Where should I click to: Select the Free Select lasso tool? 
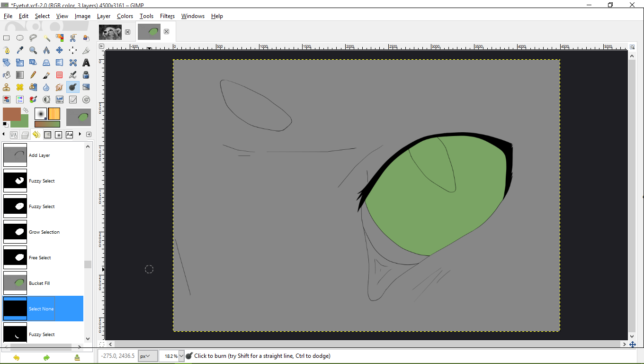(33, 38)
